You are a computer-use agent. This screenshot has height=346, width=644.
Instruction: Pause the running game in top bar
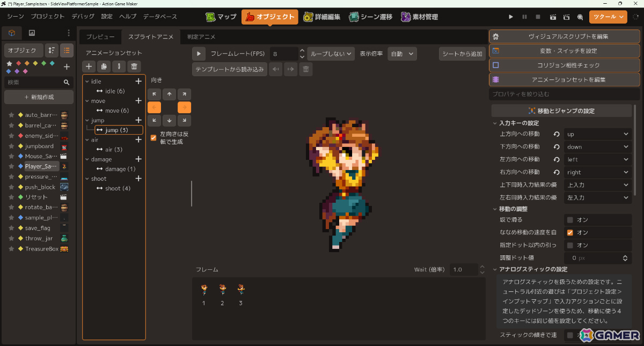[x=524, y=17]
